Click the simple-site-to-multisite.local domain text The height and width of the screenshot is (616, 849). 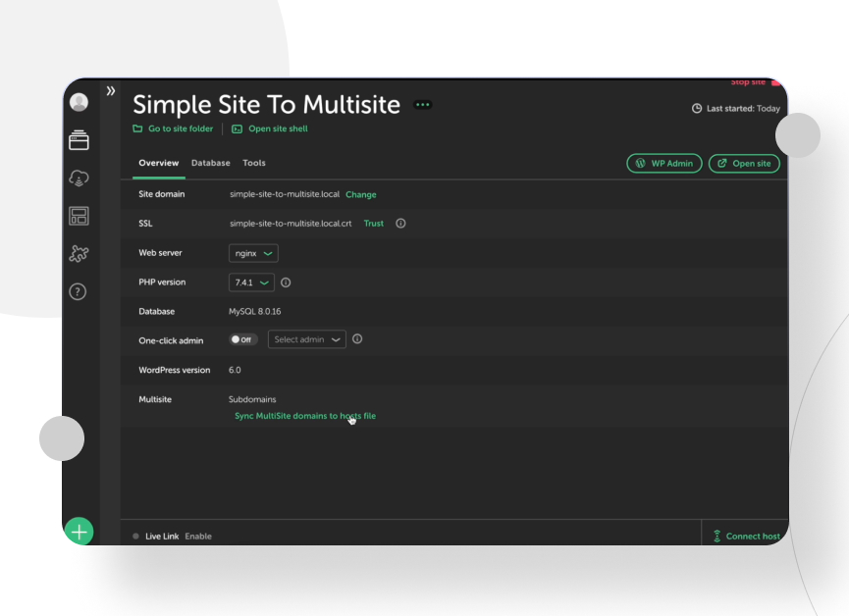point(285,194)
